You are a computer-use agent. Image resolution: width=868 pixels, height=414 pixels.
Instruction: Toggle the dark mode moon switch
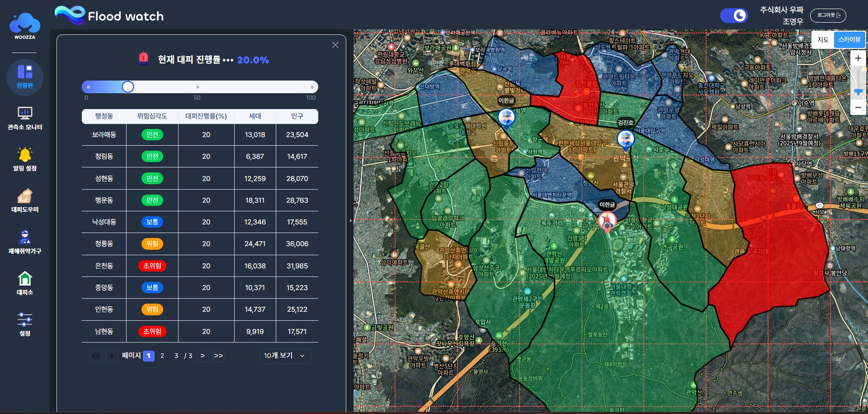[734, 16]
